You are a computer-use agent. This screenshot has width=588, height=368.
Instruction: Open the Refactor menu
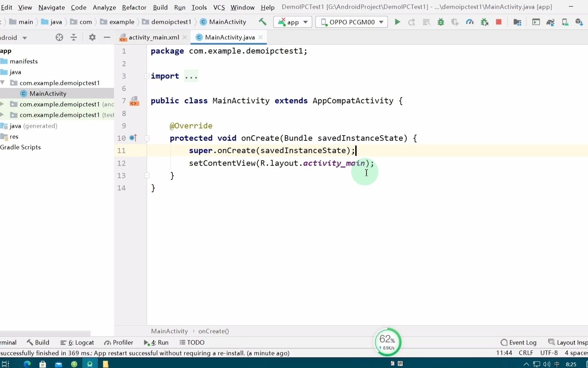(134, 7)
